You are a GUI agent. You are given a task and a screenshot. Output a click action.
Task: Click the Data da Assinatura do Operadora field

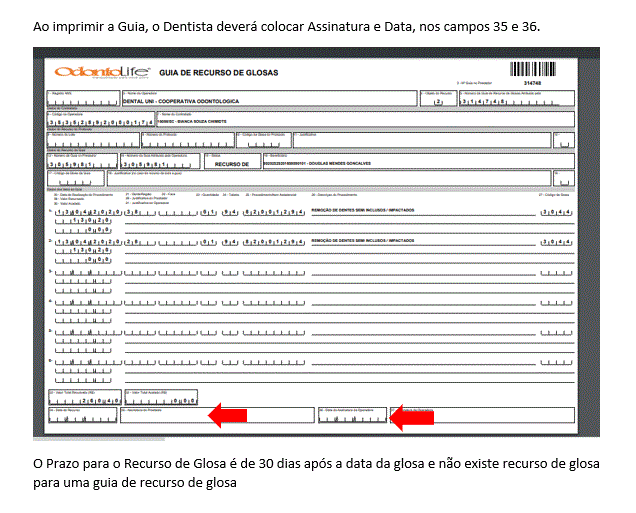(x=352, y=415)
